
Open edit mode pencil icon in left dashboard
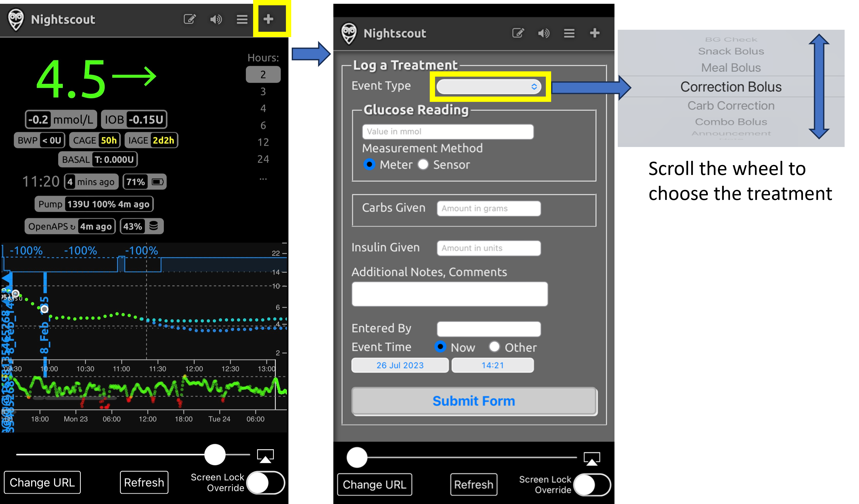[x=190, y=19]
